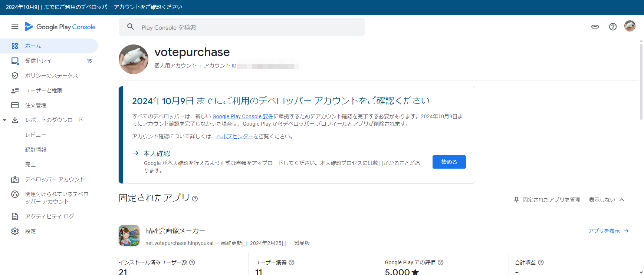Click the ポリシーのステータス shield icon
Screen dimensions: 644x275
15,76
